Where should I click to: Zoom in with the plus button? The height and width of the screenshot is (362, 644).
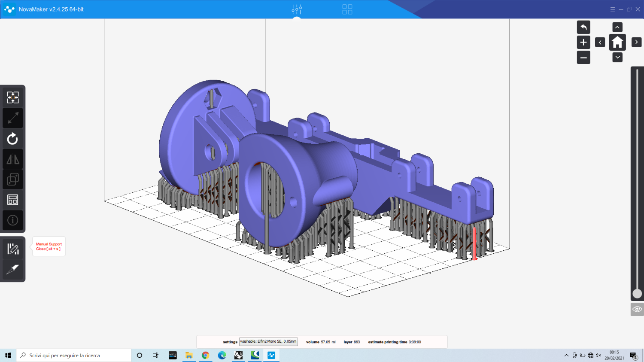tap(583, 43)
